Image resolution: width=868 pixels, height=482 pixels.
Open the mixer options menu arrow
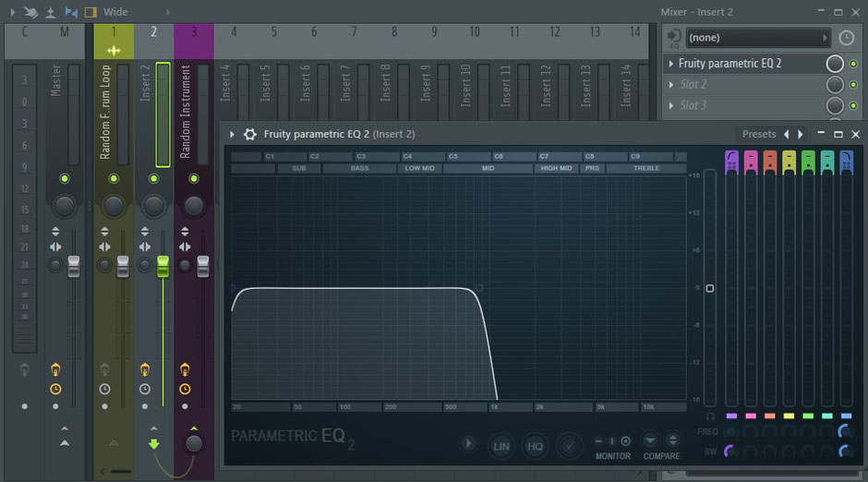(x=12, y=12)
